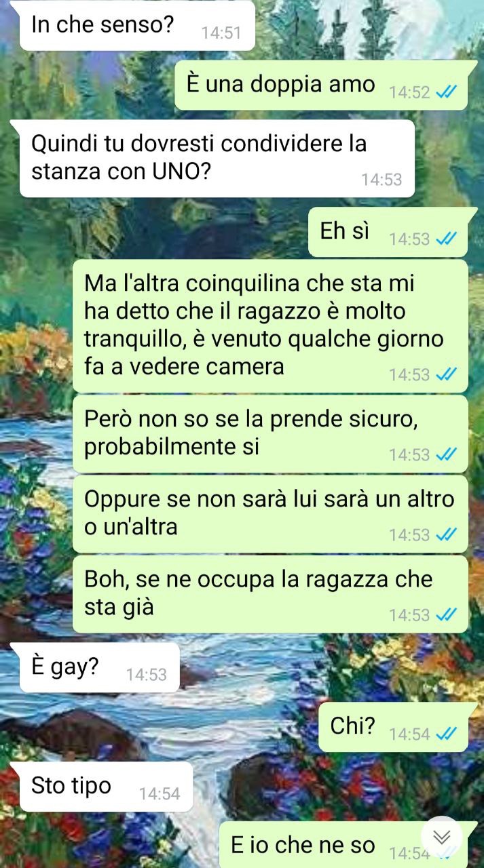Tap the "Quindi tu dovresti condividere" message
The image size is (484, 868).
coord(217,159)
